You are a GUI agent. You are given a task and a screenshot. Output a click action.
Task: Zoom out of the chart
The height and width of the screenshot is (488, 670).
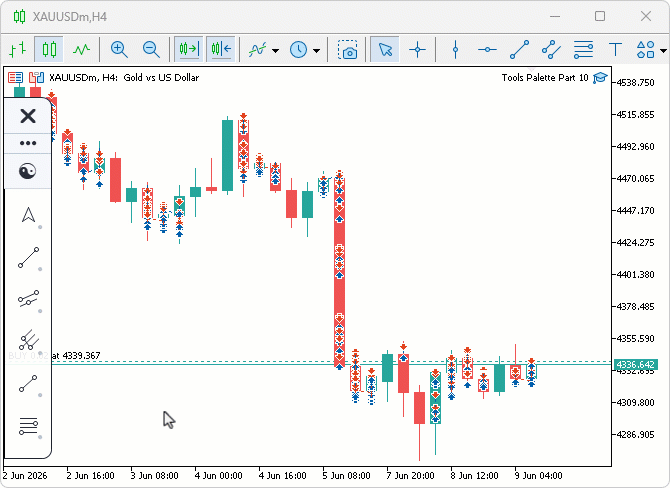[151, 50]
